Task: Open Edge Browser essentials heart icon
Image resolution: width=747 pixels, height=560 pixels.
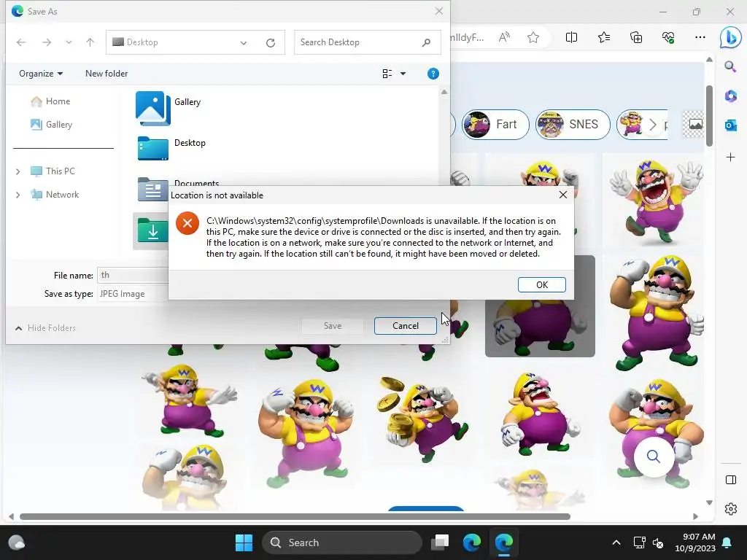Action: click(668, 37)
